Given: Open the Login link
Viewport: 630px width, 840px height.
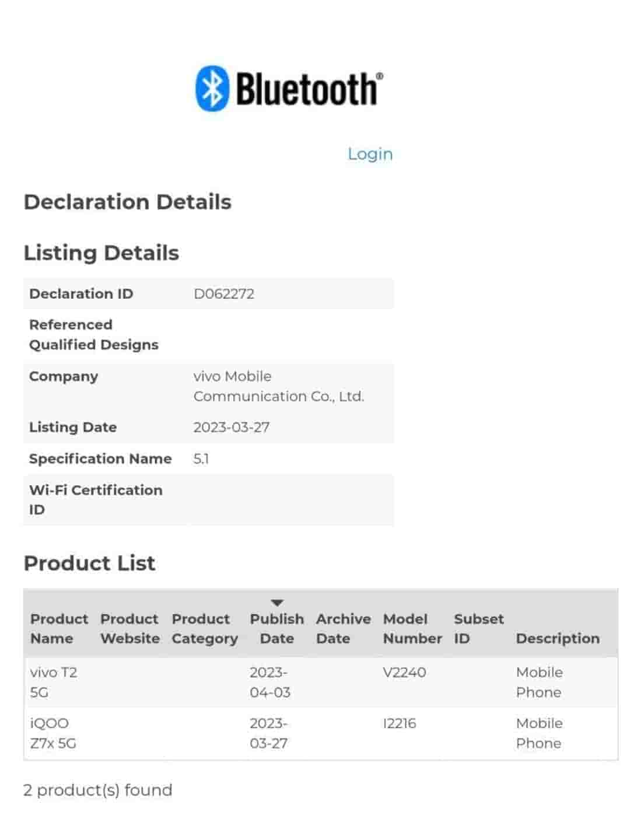Looking at the screenshot, I should point(370,154).
